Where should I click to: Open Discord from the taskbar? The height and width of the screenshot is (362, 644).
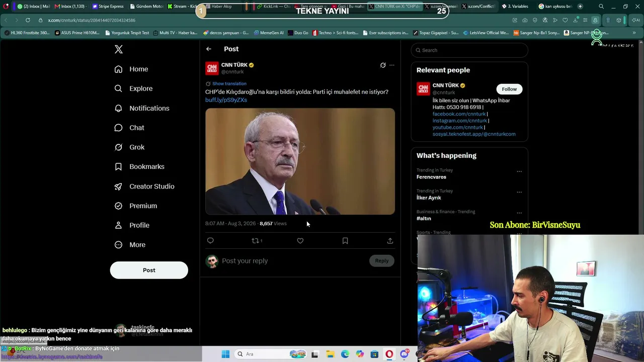404,354
